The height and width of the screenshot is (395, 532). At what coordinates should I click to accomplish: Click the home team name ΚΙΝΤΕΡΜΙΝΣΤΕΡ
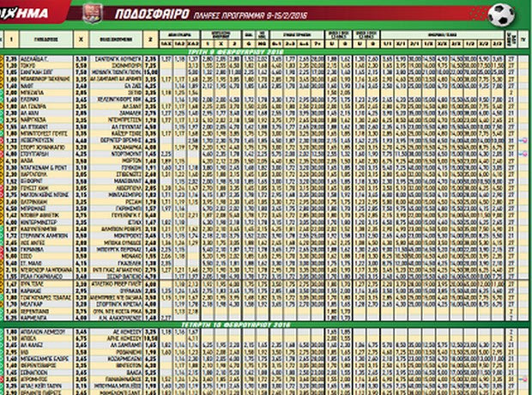pos(39,222)
